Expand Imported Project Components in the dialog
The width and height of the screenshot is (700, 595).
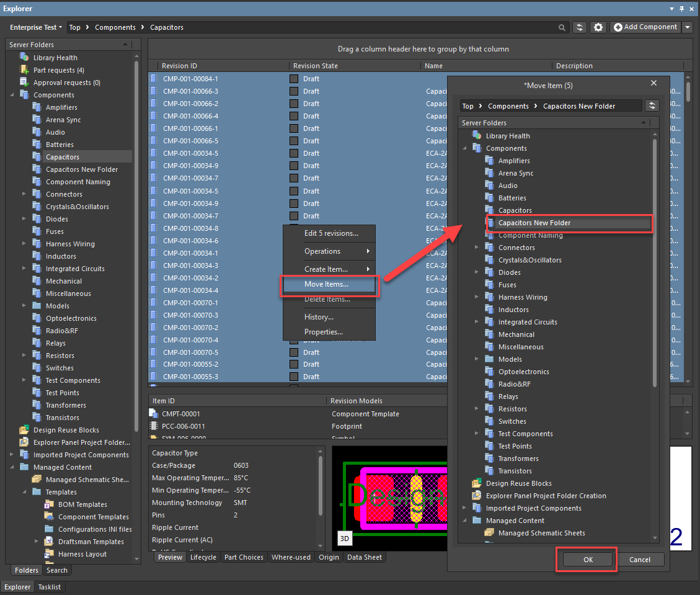[464, 508]
